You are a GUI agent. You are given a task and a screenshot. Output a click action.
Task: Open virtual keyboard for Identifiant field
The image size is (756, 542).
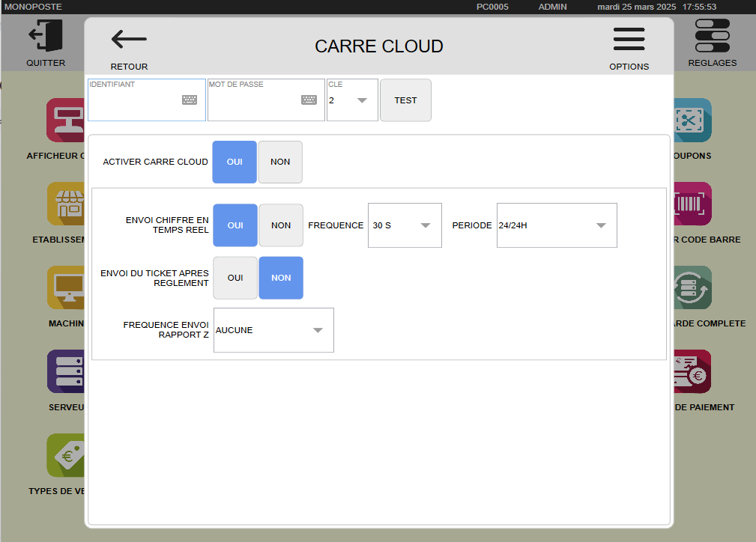click(x=190, y=100)
